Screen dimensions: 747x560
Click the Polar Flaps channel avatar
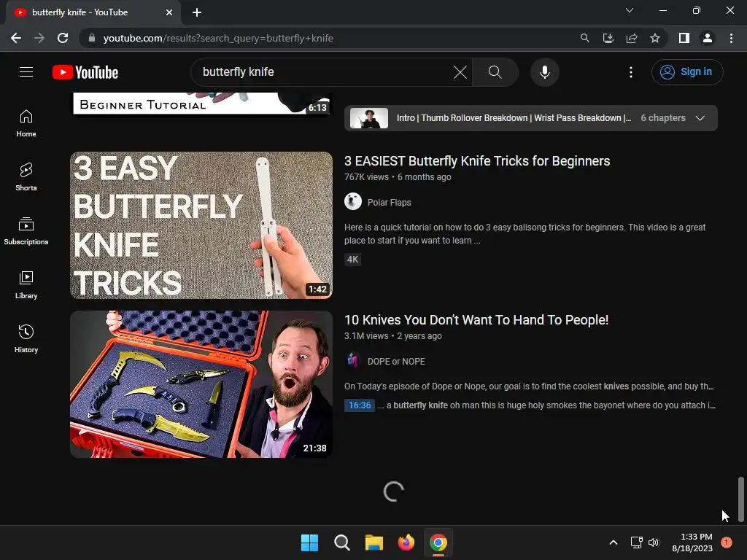coord(353,201)
